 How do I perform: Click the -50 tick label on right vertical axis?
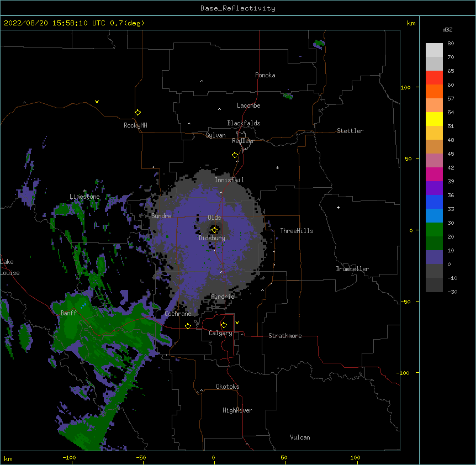tap(405, 302)
